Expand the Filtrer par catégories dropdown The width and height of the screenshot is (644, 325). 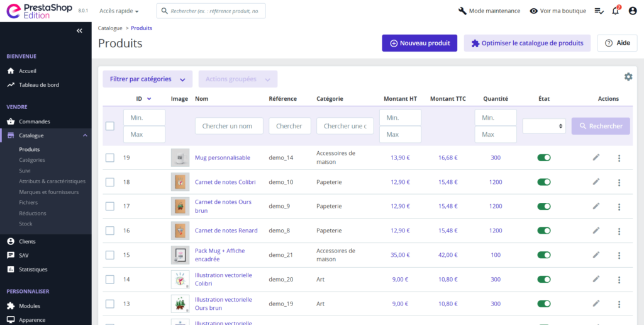click(x=147, y=79)
